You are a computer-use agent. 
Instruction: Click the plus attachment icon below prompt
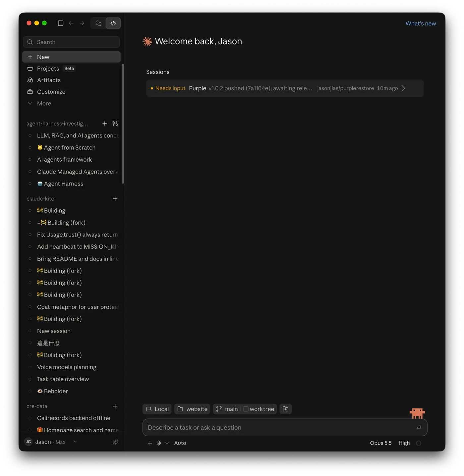150,443
